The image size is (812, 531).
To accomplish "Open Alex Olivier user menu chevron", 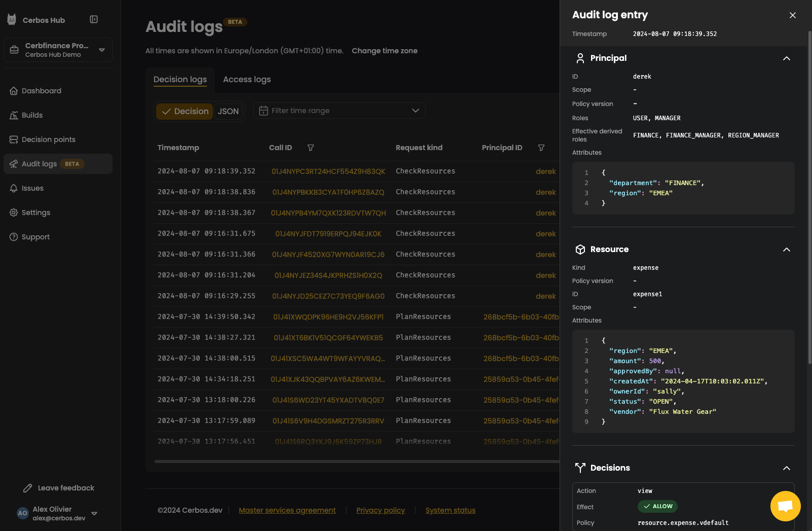I will click(x=94, y=513).
